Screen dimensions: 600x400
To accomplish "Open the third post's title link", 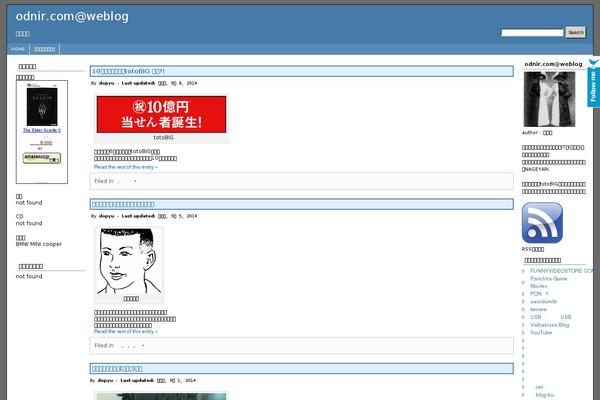I will (x=117, y=369).
